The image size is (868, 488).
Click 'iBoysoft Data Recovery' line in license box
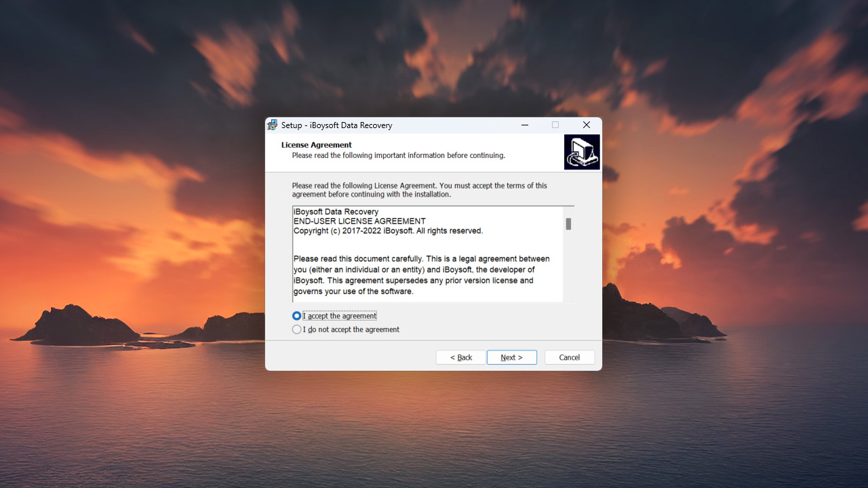pyautogui.click(x=336, y=211)
